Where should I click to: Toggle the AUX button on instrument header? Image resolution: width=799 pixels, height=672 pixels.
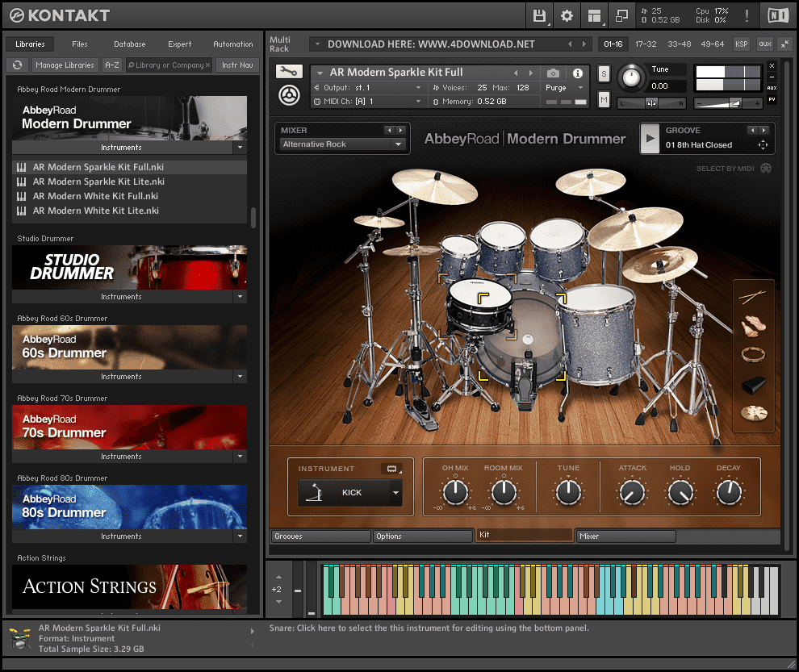(772, 88)
